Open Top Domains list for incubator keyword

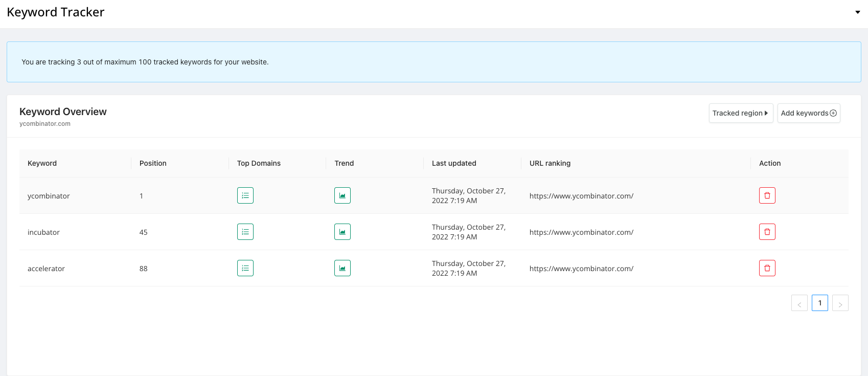[x=245, y=232]
